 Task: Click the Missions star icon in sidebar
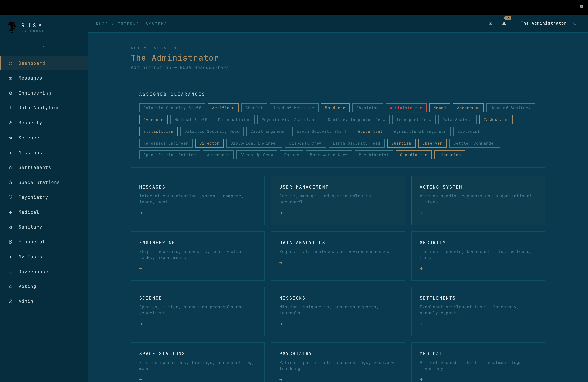coord(11,153)
